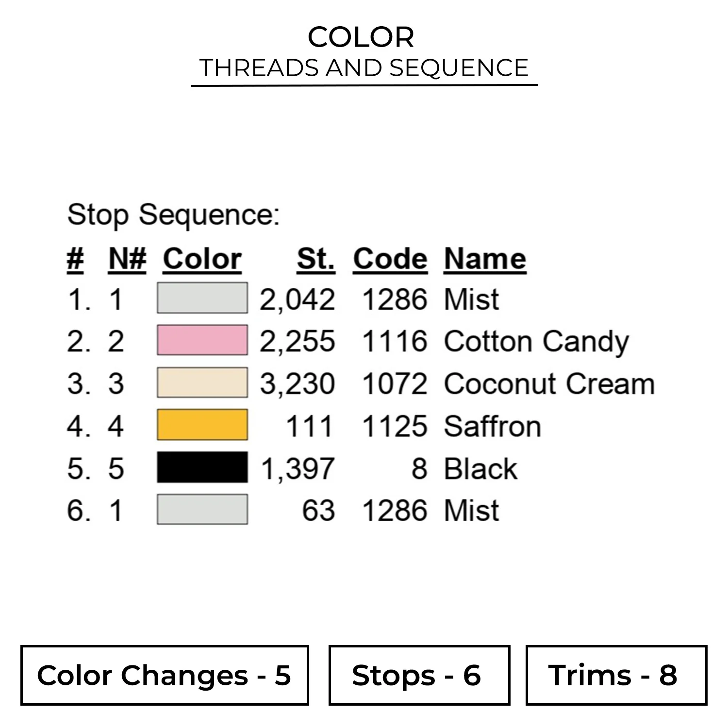The height and width of the screenshot is (728, 728).
Task: Click the Mist color swatch in row 1
Action: [x=202, y=298]
